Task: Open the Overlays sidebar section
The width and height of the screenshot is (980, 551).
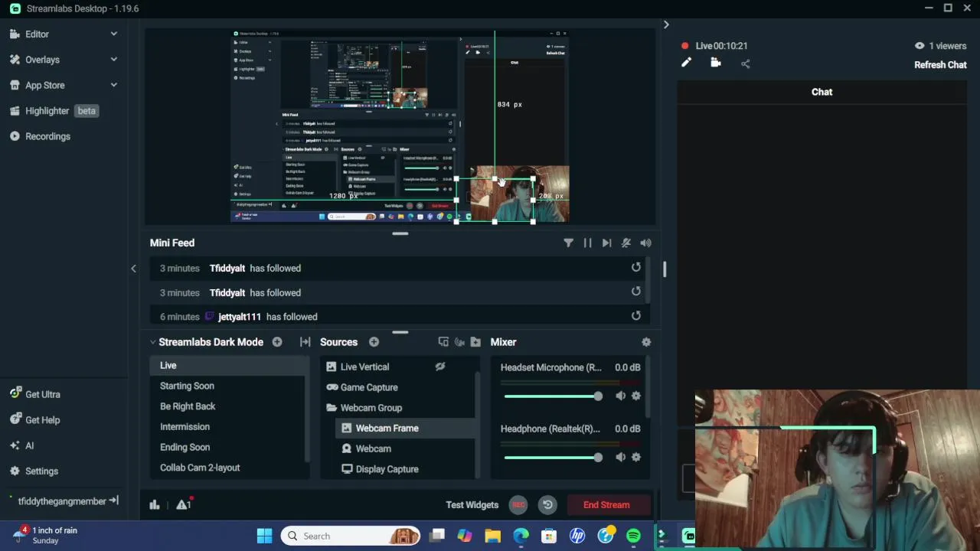Action: 42,60
